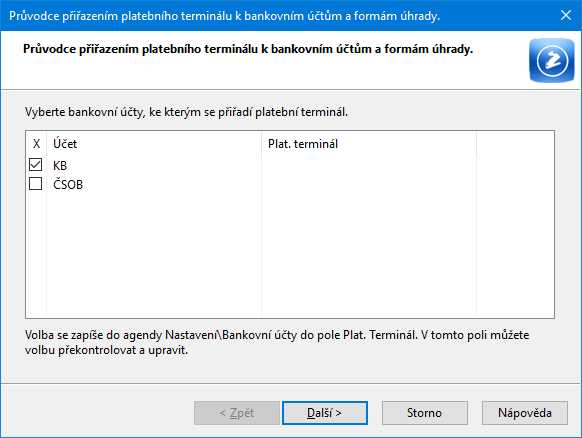Image resolution: width=582 pixels, height=438 pixels.
Task: Select the ČSOB account row label
Action: coord(68,184)
